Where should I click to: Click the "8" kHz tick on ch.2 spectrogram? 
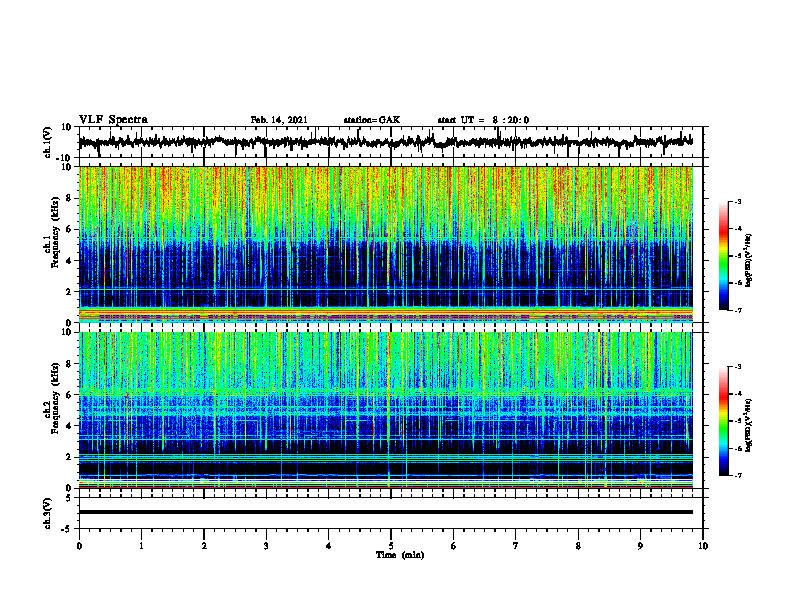pos(70,364)
